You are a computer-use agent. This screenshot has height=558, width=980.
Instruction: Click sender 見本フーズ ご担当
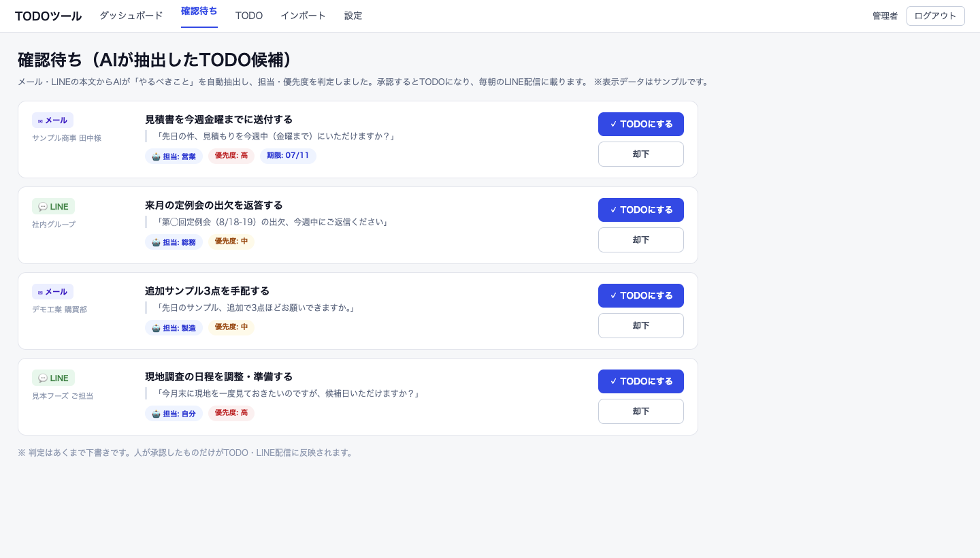63,395
